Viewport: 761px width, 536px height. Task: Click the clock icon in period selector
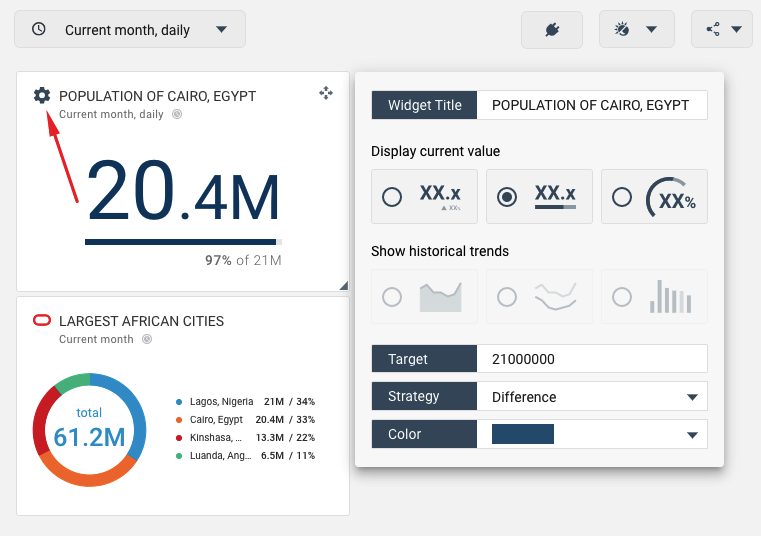click(x=39, y=29)
